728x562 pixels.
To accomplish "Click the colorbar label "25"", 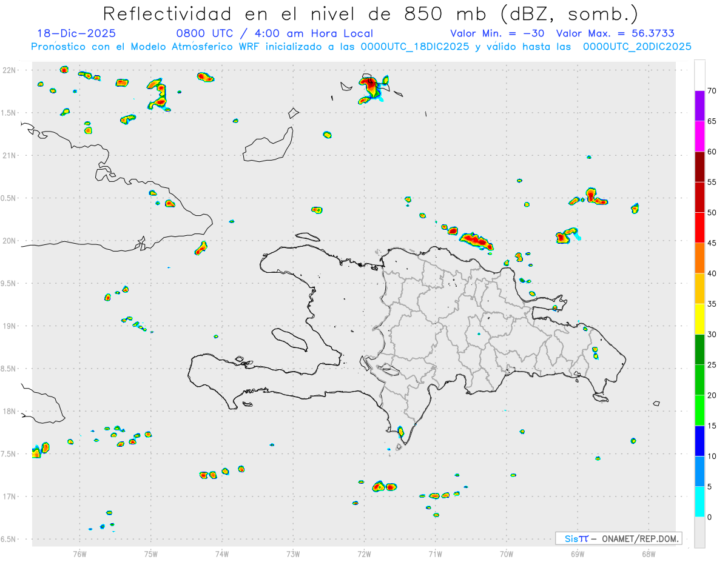I will (x=712, y=365).
